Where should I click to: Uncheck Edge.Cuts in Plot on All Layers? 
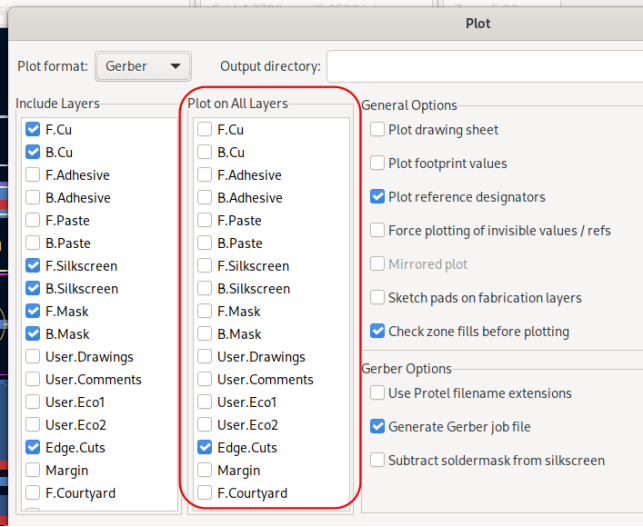(205, 448)
